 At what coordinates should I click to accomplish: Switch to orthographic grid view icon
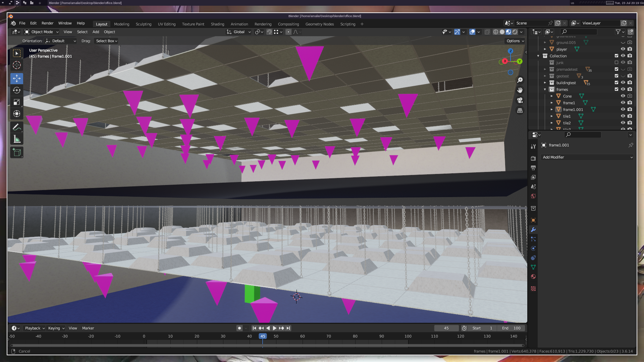520,110
